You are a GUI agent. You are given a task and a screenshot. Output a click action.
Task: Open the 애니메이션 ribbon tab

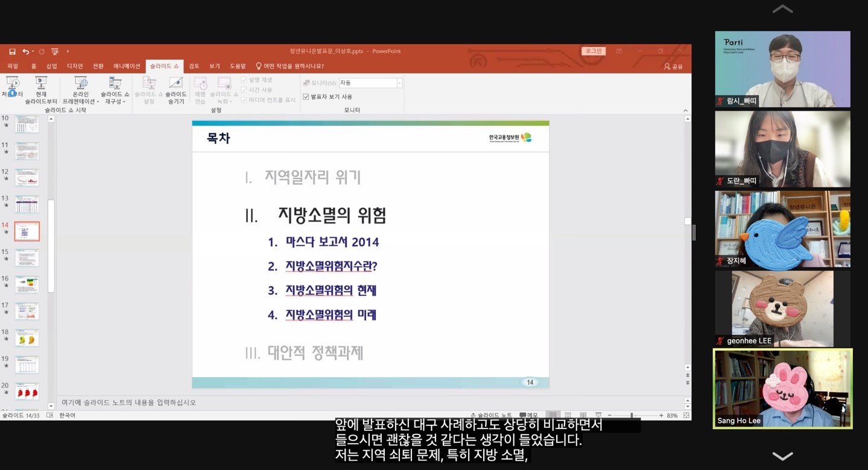[x=127, y=66]
